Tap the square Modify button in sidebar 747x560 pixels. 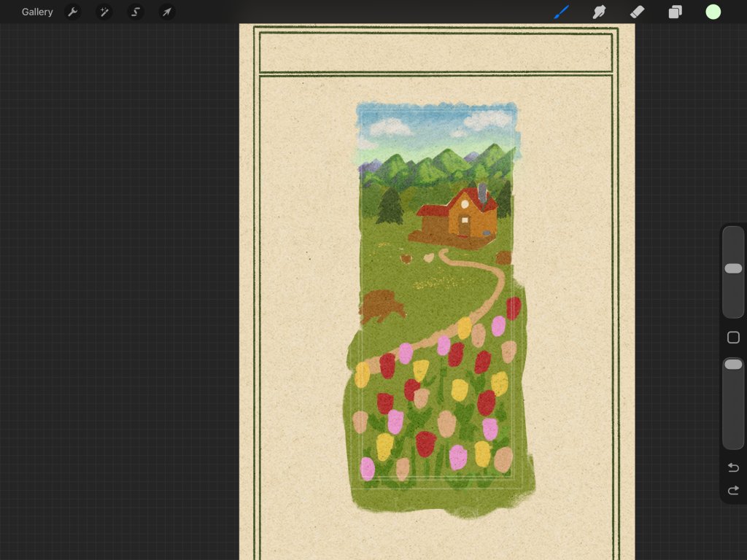click(733, 338)
